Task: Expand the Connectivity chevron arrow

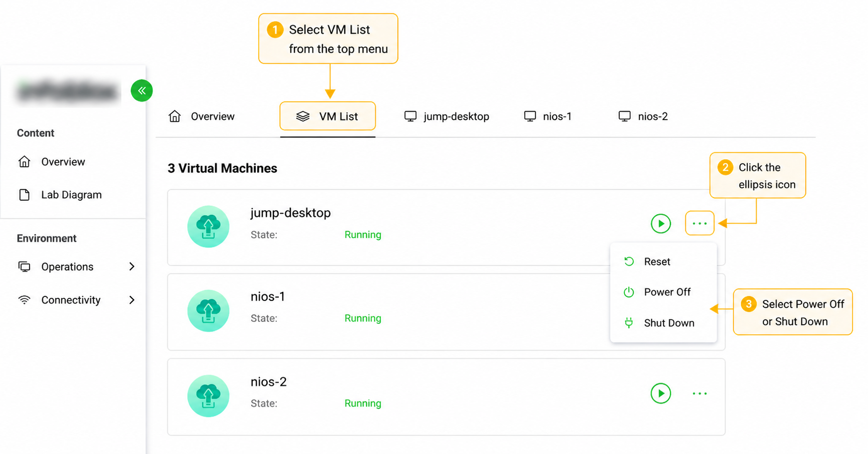Action: point(132,300)
